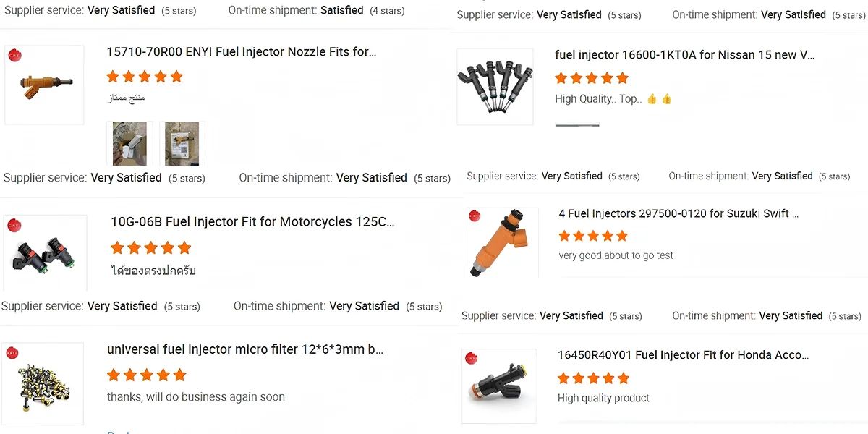View the second review photo under the ENYI nozzle
868x434 pixels.
click(182, 142)
